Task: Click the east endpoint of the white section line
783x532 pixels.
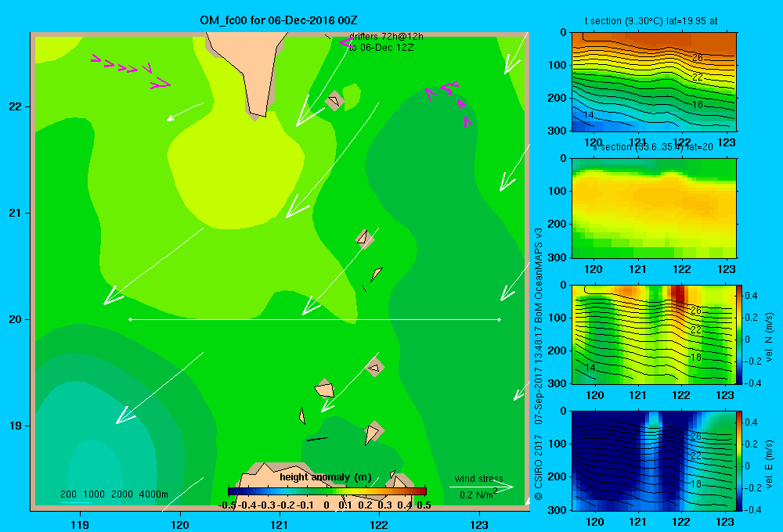Action: (500, 319)
